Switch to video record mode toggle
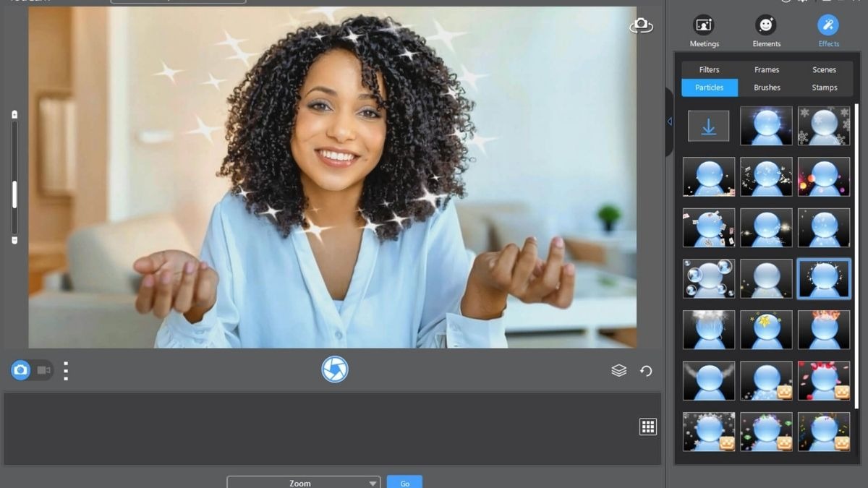868x488 pixels. (x=43, y=370)
